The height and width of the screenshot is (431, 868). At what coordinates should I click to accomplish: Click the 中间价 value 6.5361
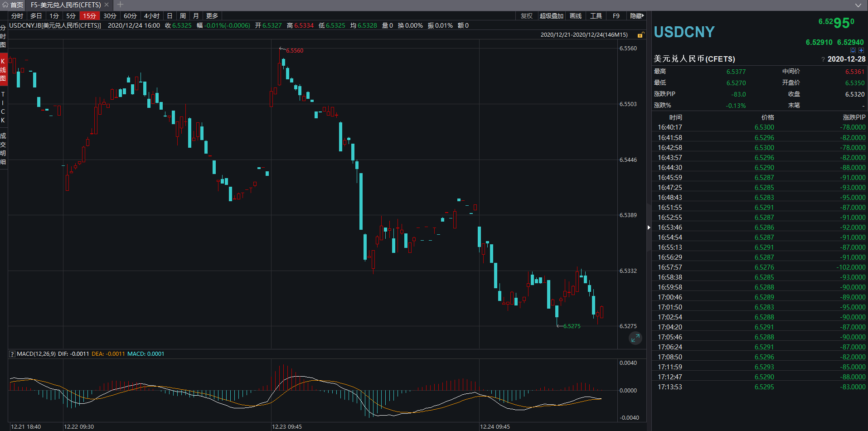coord(855,72)
